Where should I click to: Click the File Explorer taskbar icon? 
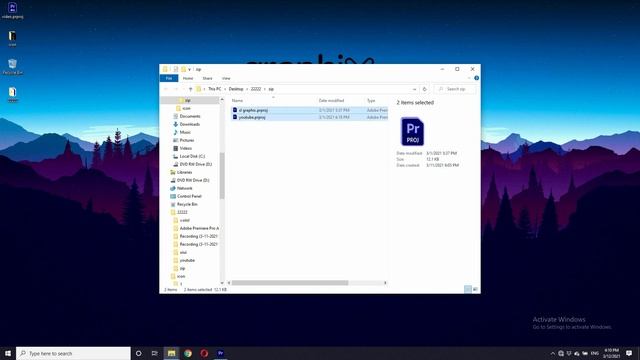tap(171, 353)
